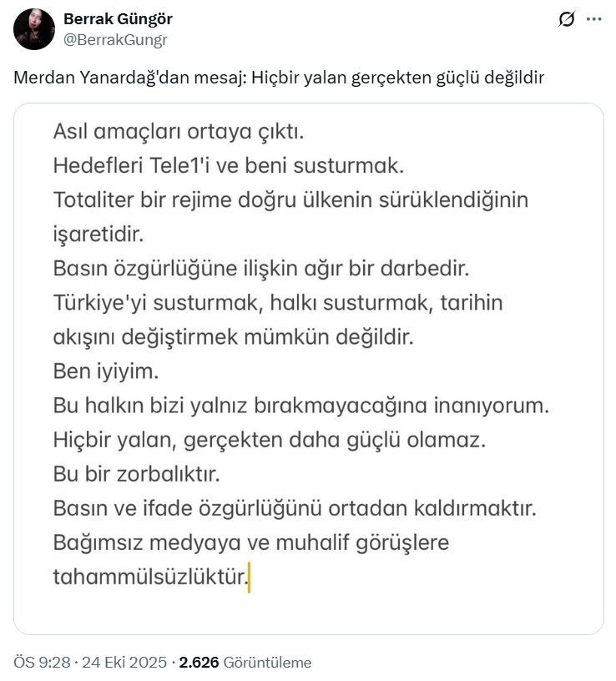Click the line "Bu bir zorbalıktır."
Image resolution: width=616 pixels, height=681 pixels.
coord(135,474)
